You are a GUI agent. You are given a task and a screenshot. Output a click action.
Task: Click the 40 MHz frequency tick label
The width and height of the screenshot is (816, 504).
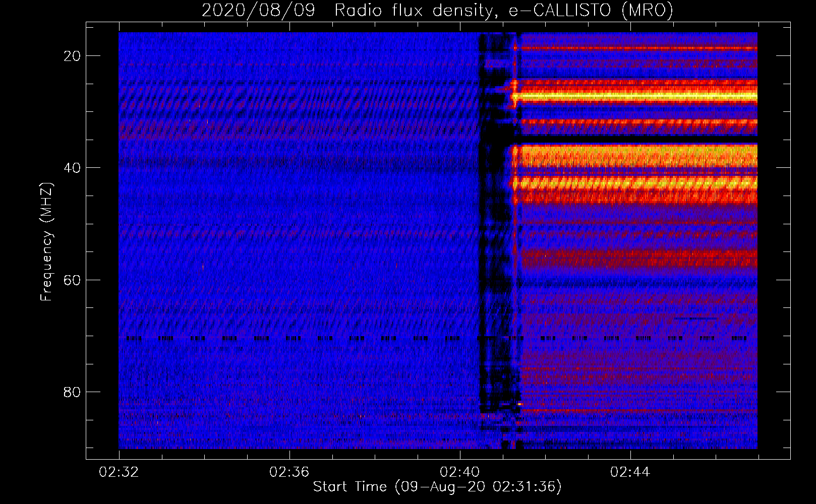click(x=72, y=168)
